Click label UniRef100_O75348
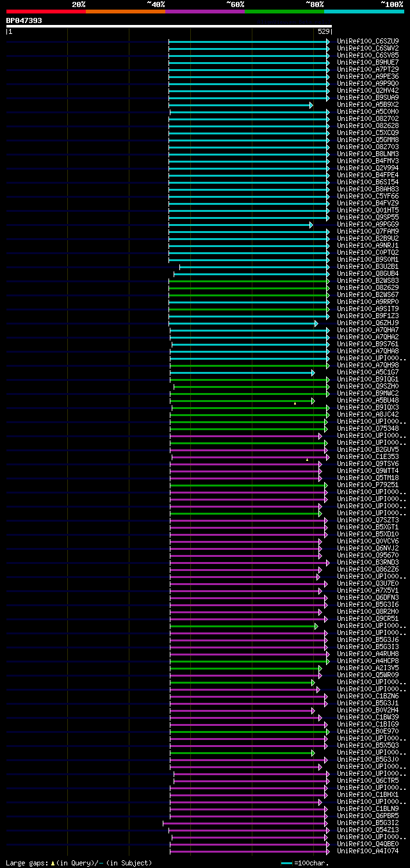Viewport: 410px width, 868px height. tap(368, 428)
